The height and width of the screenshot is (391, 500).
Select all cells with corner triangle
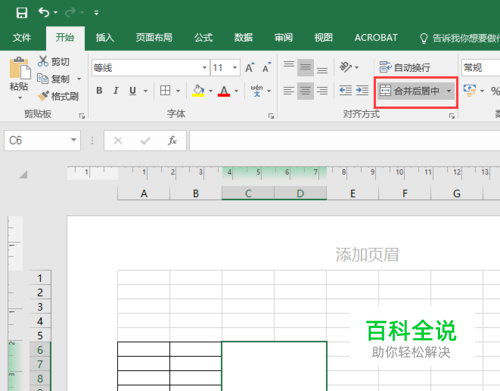[x=23, y=174]
